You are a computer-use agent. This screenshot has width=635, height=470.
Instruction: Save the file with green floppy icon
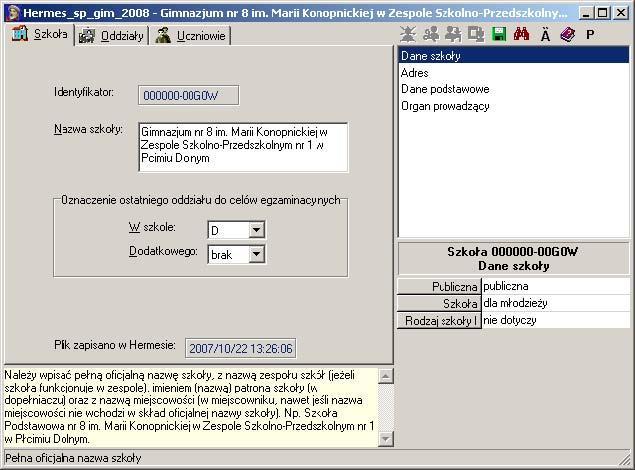click(499, 34)
